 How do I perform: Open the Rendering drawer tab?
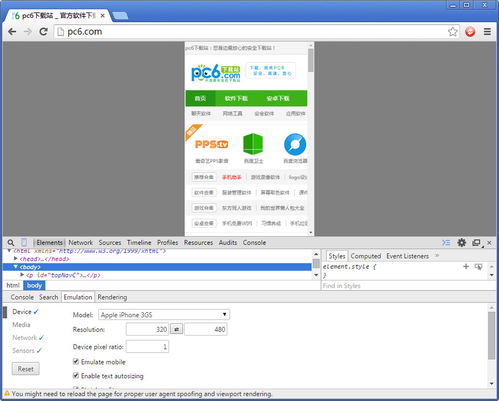coord(112,297)
